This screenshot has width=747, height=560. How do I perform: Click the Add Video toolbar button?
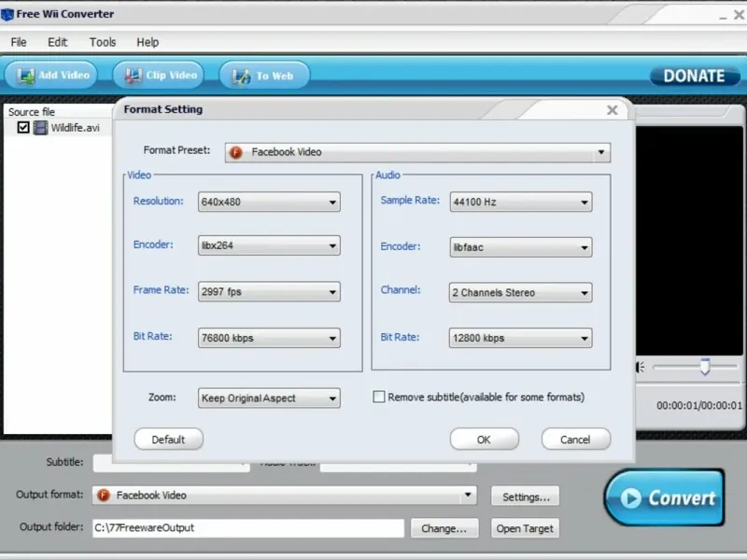51,76
